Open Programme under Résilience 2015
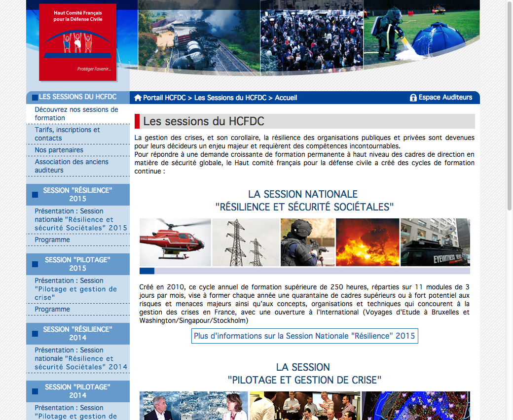513x420 pixels. point(78,240)
